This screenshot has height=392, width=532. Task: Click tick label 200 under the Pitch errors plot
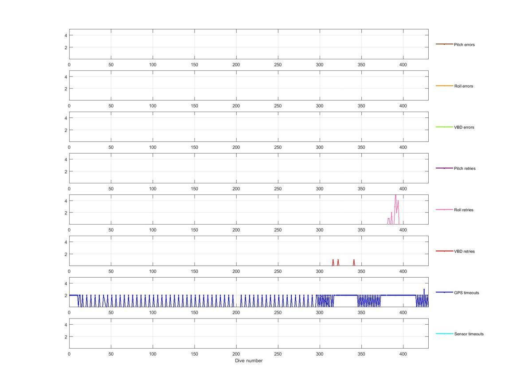236,65
